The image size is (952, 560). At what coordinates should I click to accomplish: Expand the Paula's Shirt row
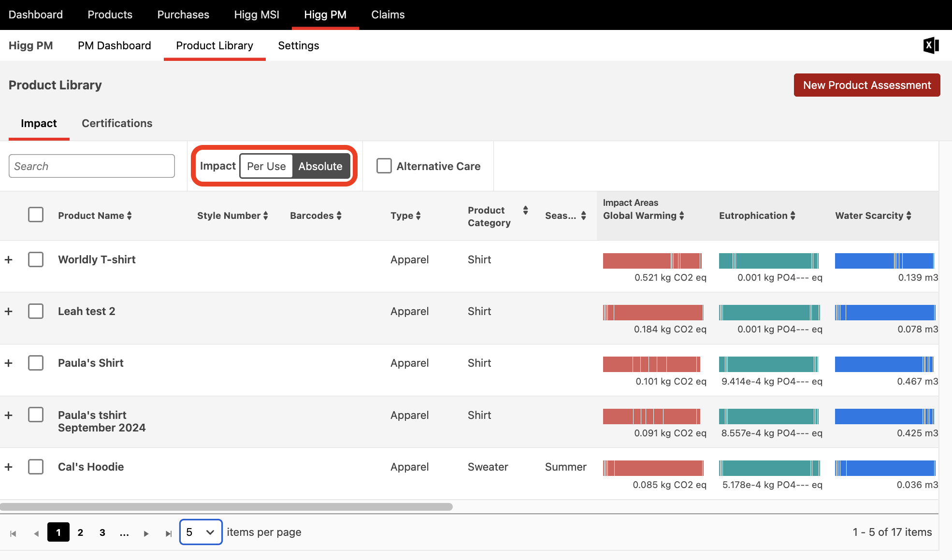tap(9, 363)
